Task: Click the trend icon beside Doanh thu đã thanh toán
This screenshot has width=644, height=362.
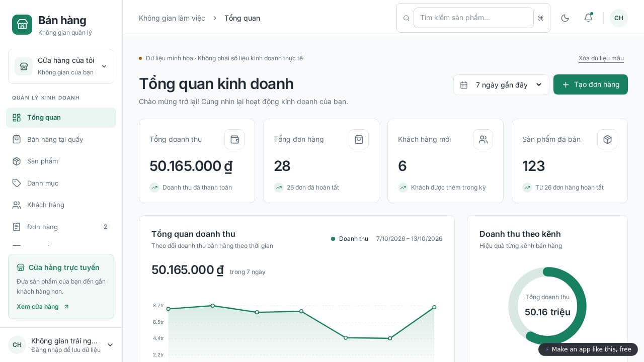Action: click(154, 188)
